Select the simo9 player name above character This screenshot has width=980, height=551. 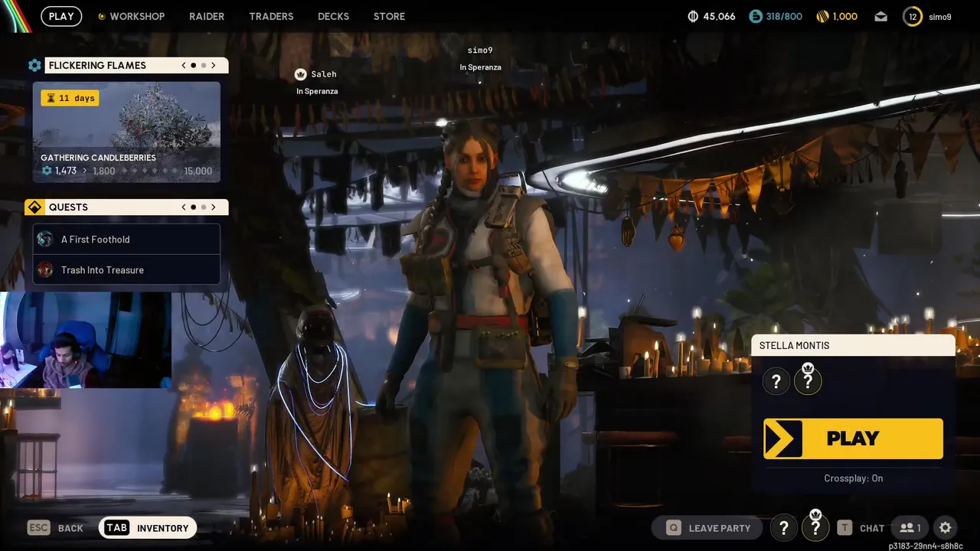click(480, 51)
